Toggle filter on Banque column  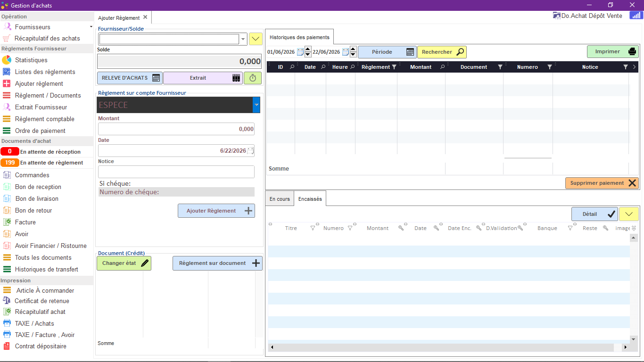coord(570,228)
